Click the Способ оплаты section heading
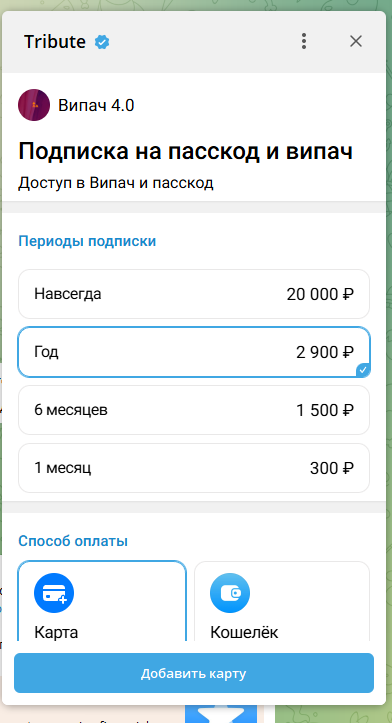This screenshot has width=392, height=723. coord(73,541)
